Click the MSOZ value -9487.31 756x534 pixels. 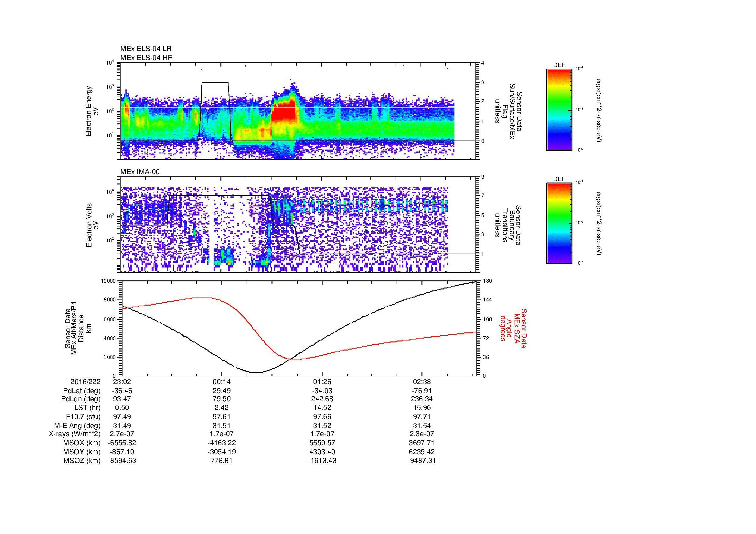(x=422, y=461)
